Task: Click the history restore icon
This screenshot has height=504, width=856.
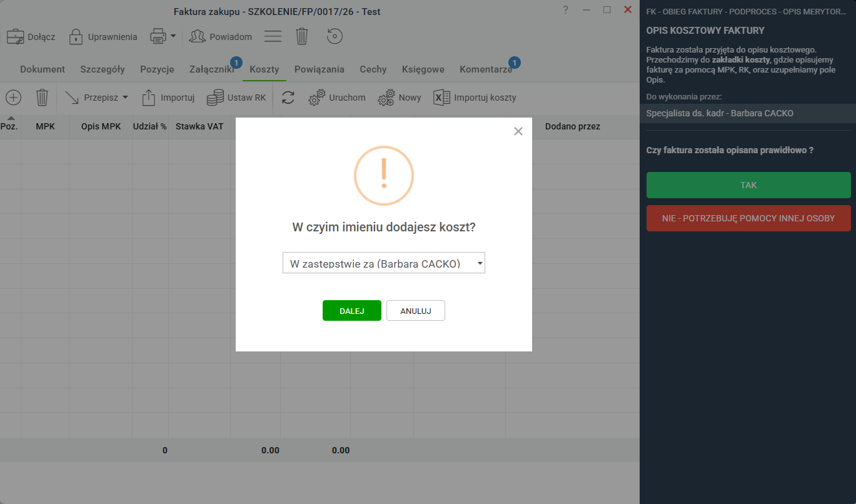Action: click(335, 36)
